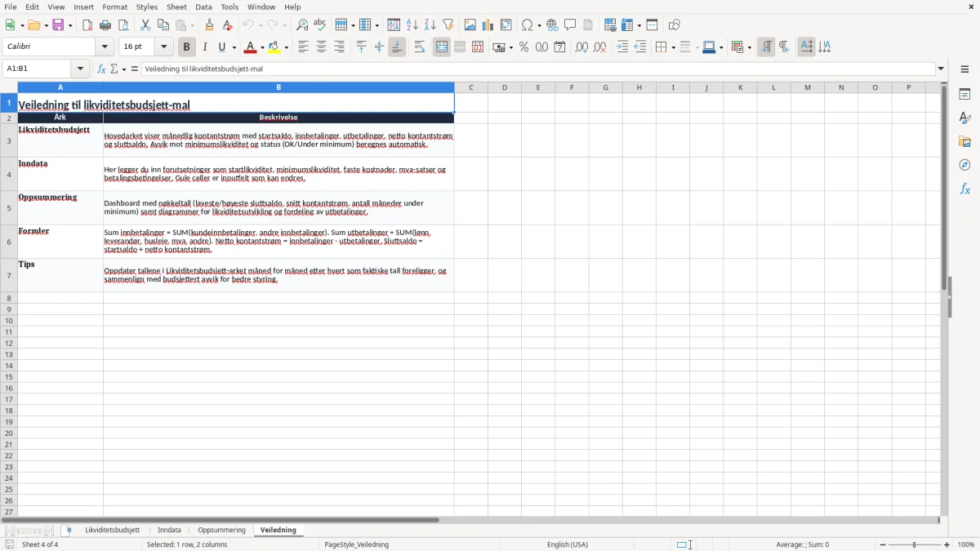Open the Calibri font name dropdown
Screen dimensions: 980x551
pos(105,47)
